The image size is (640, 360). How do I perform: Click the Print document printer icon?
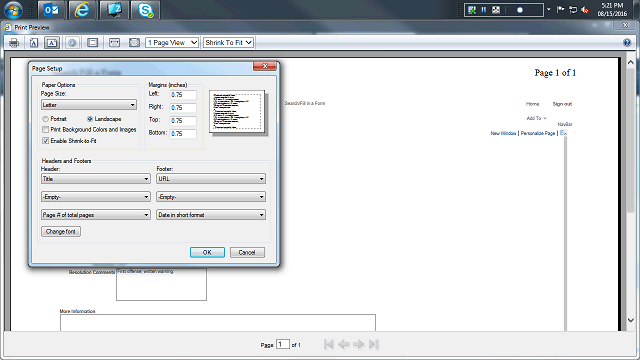point(14,42)
